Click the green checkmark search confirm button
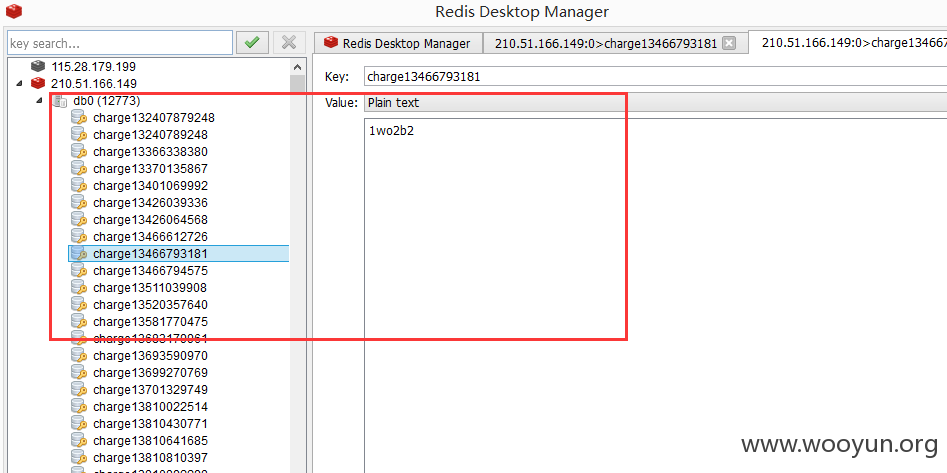 252,42
